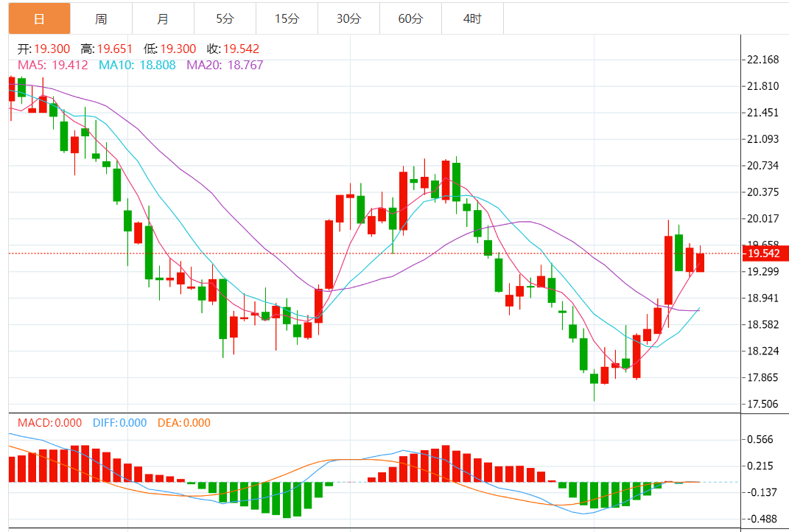Click the 21.451 price axis label
Image resolution: width=789 pixels, height=532 pixels.
tap(762, 112)
